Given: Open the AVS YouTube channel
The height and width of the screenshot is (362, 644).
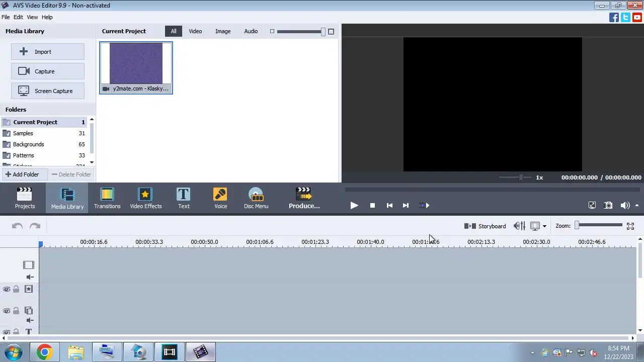Looking at the screenshot, I should point(637,18).
